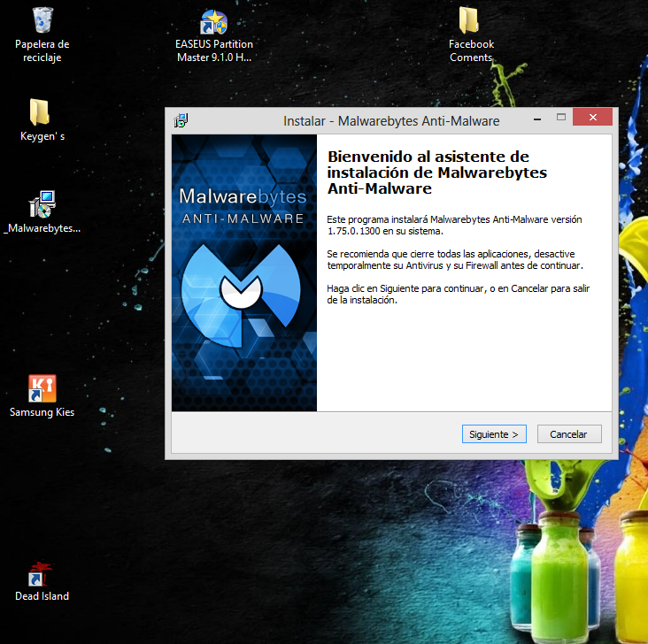The height and width of the screenshot is (644, 648).
Task: Click the Malwarebytes Anti-Malware banner image
Action: pyautogui.click(x=244, y=272)
